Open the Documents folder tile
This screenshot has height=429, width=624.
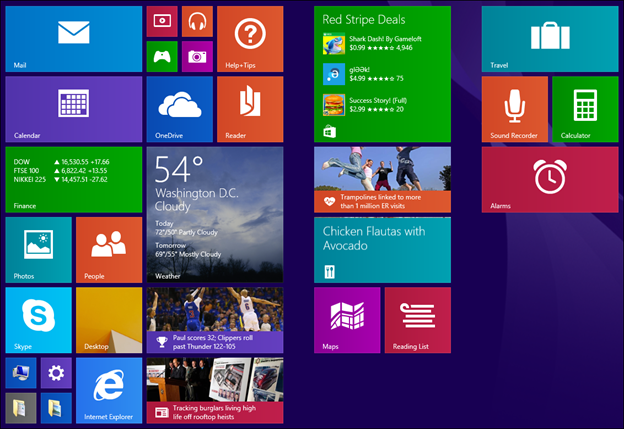pos(21,408)
